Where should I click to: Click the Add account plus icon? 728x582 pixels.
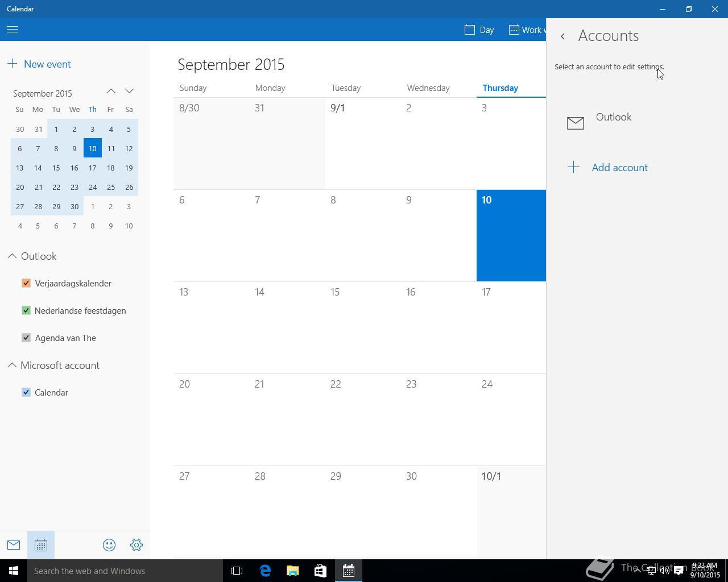[x=574, y=167]
